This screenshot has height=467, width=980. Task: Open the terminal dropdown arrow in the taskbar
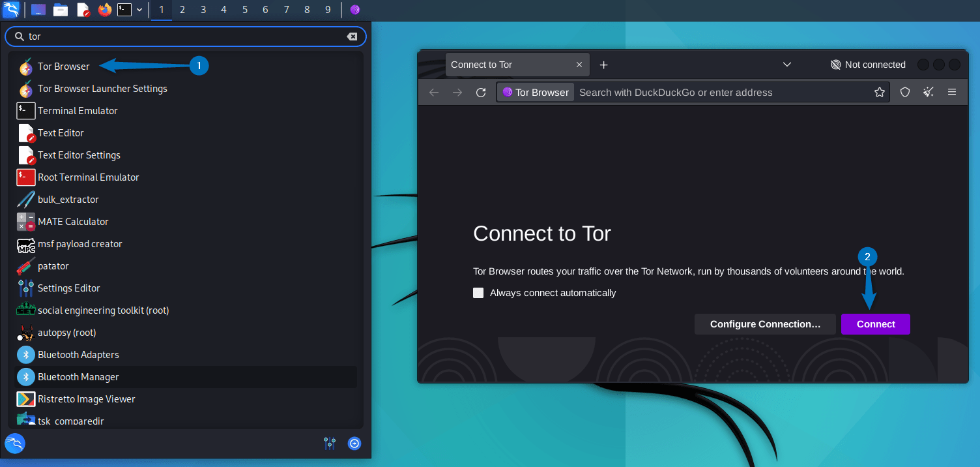(x=139, y=10)
